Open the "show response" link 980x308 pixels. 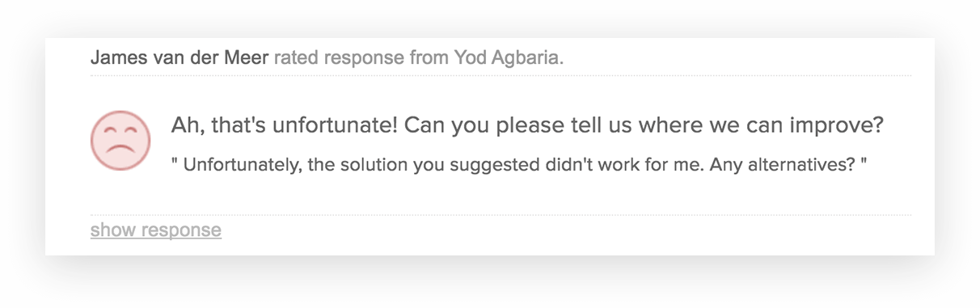click(156, 230)
